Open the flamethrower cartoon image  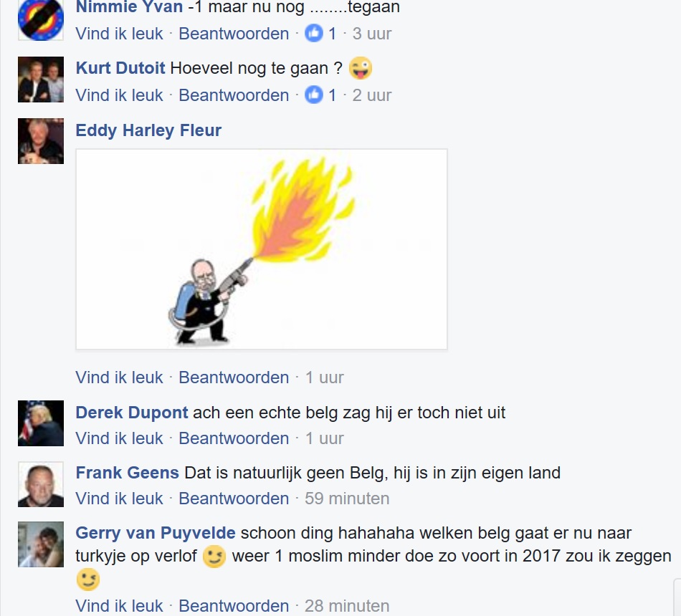pyautogui.click(x=262, y=249)
